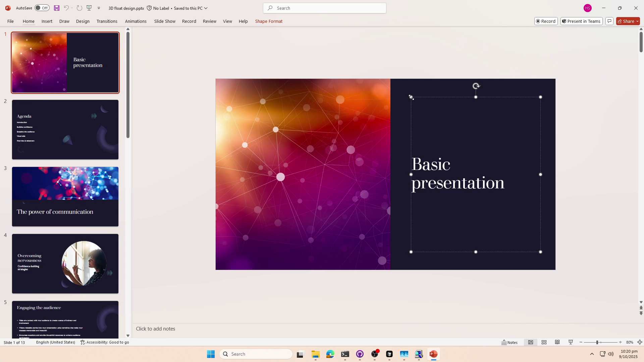The height and width of the screenshot is (362, 644).
Task: Toggle the Comments pane open
Action: click(x=610, y=21)
